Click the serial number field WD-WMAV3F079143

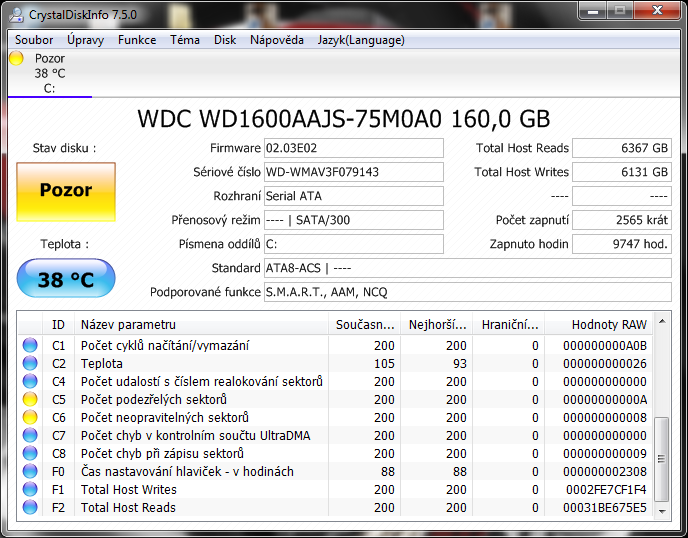point(354,172)
